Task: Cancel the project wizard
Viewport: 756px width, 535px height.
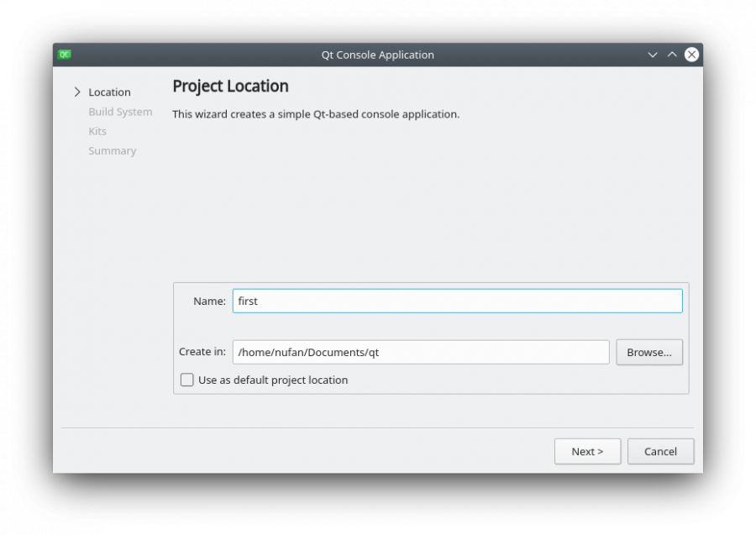Action: (660, 451)
